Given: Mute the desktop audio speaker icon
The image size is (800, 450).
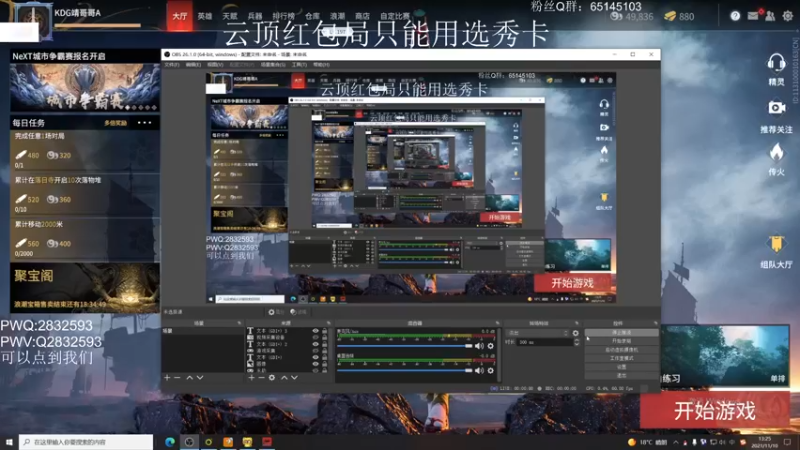Looking at the screenshot, I should click(x=479, y=346).
